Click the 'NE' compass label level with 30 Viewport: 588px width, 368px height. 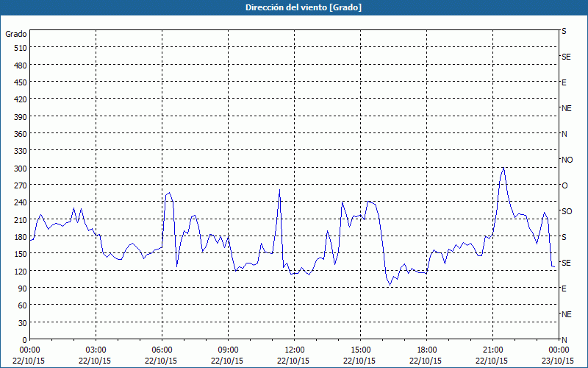click(566, 314)
